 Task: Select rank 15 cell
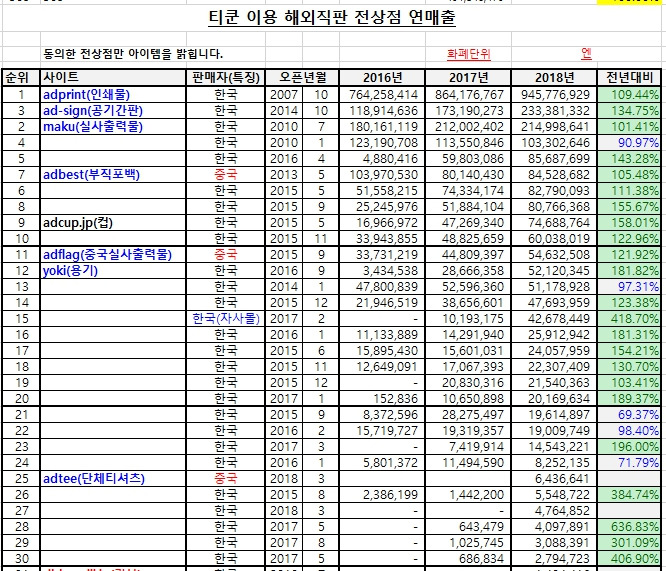pos(21,318)
